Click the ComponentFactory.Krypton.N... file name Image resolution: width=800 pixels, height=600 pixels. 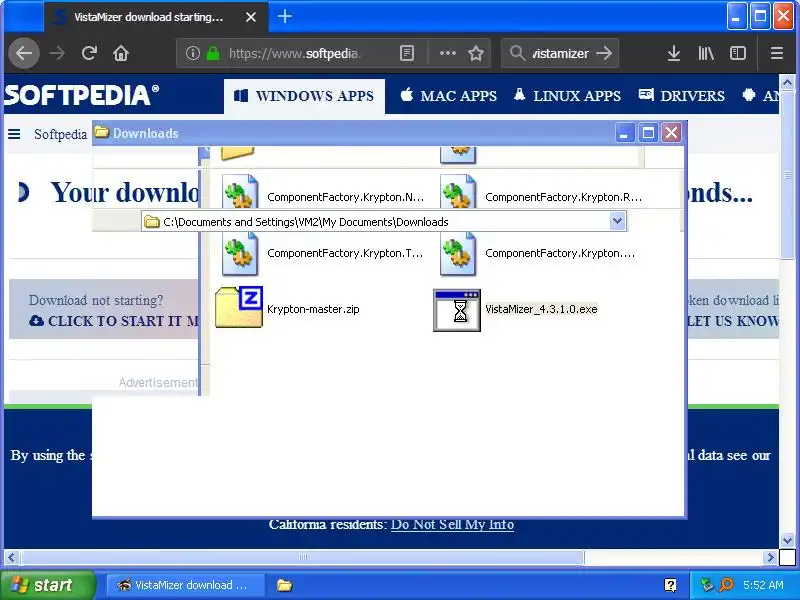click(x=345, y=197)
